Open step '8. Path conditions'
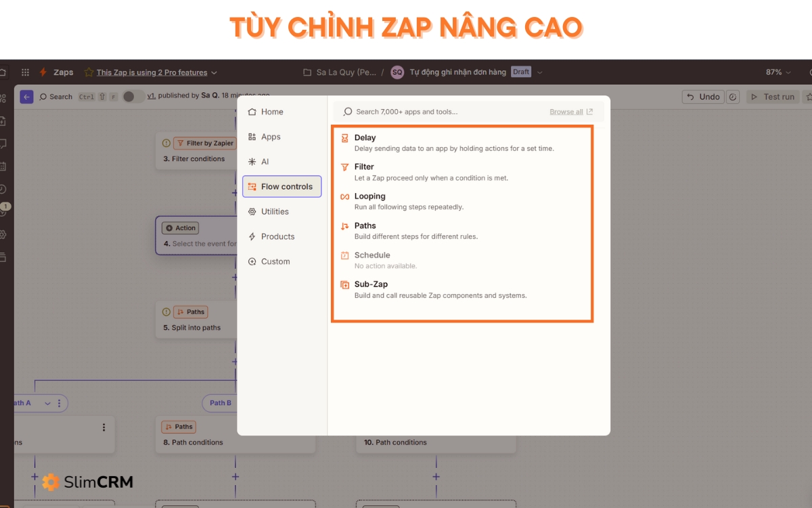Screen dimensions: 812x508 235,434
